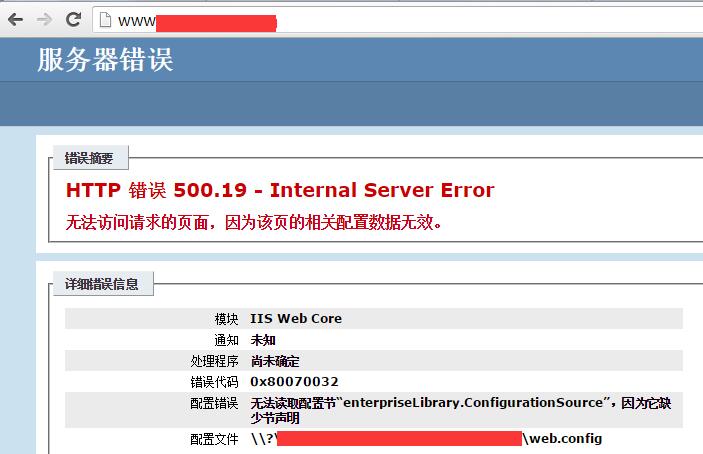The width and height of the screenshot is (703, 454).
Task: Click the browser back arrow
Action: [17, 19]
